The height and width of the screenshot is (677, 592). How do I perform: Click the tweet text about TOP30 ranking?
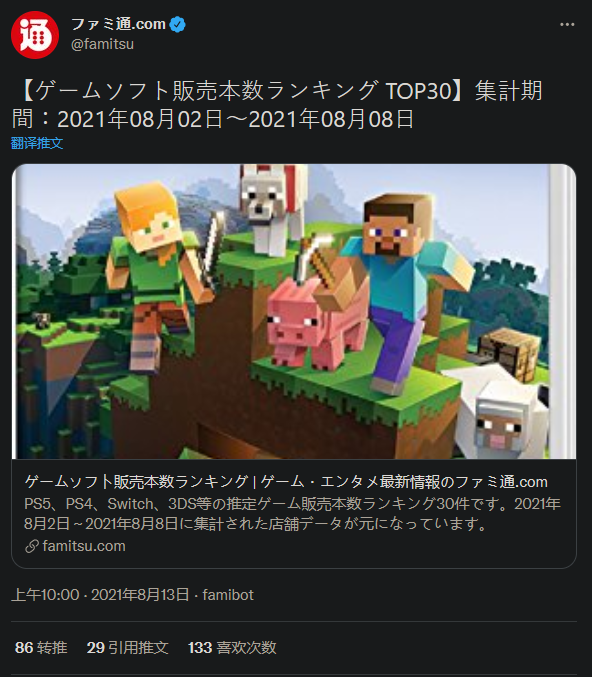point(277,104)
